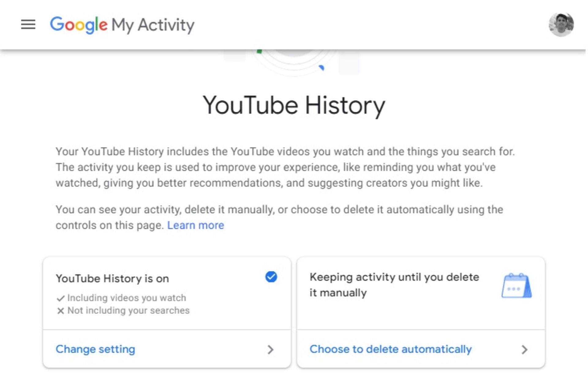Click the blue checkmark on YouTube History card
Screen dimensions: 588x392
[271, 277]
